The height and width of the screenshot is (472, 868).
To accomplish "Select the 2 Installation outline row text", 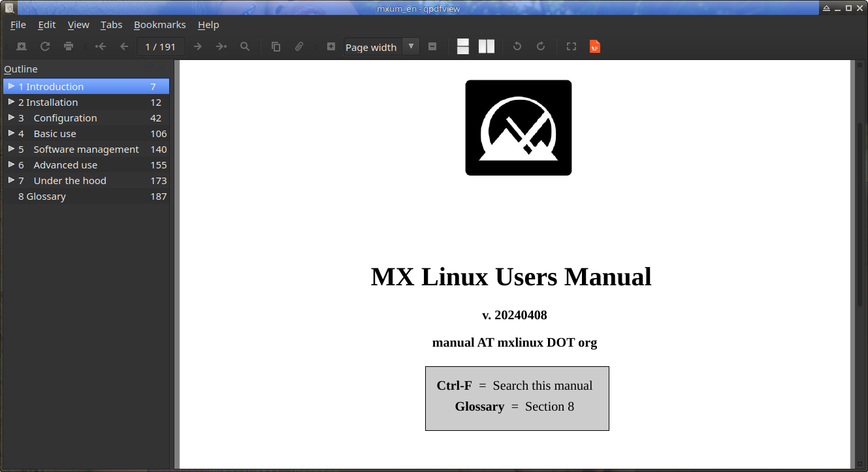I will [48, 102].
